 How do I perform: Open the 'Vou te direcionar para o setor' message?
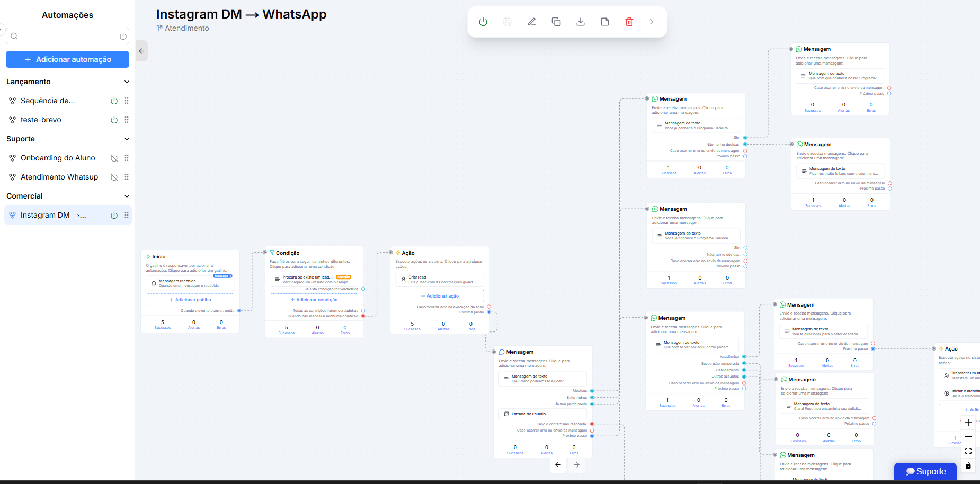coord(824,331)
